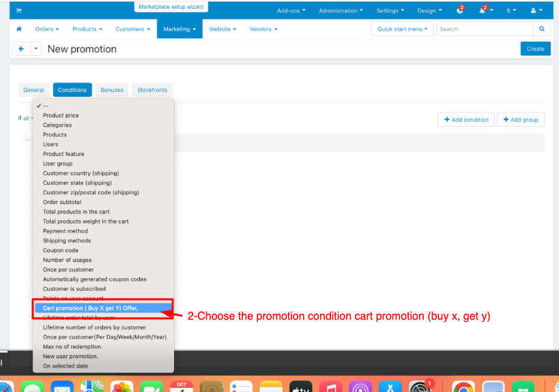Image resolution: width=559 pixels, height=392 pixels.
Task: Click the Add condition button
Action: pyautogui.click(x=465, y=119)
